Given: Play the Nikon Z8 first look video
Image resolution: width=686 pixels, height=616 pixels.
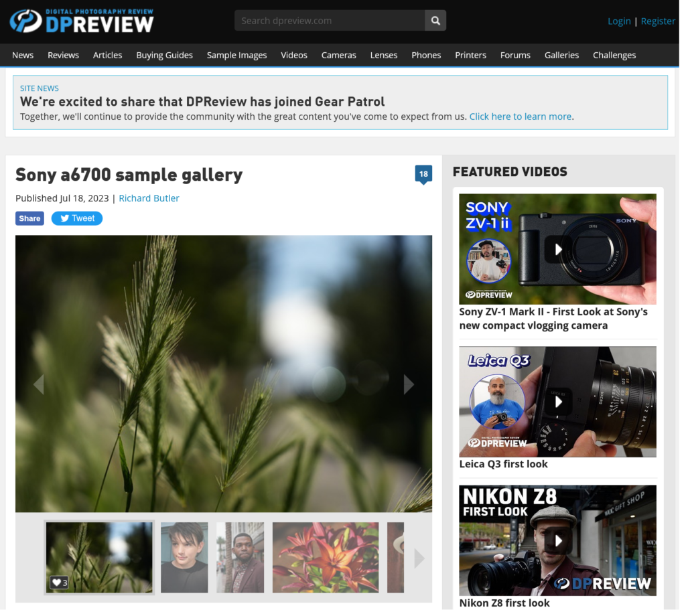Looking at the screenshot, I should (x=557, y=540).
